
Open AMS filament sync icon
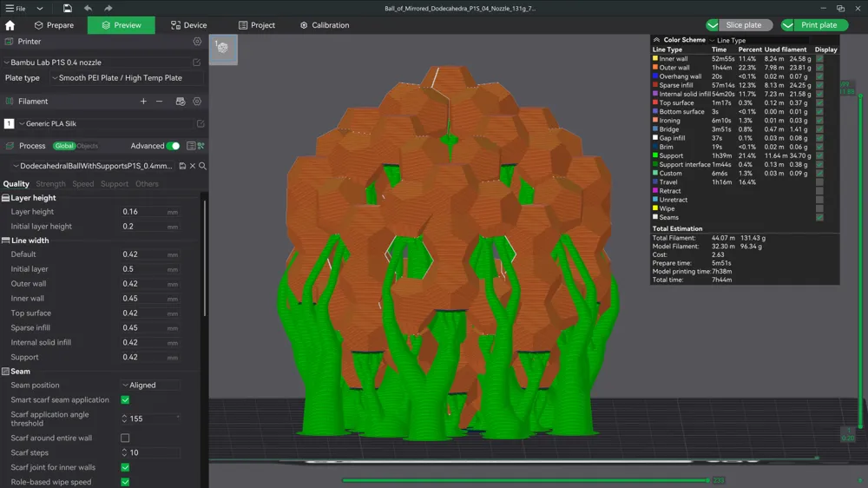181,102
